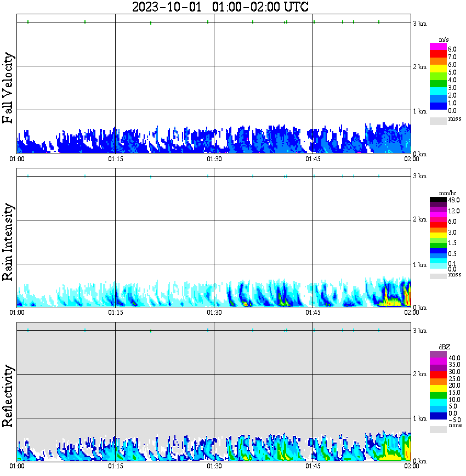Screen dimensions: 466x476
Task: Click "01:45" time label under Fall Velocity panel
Action: pos(313,159)
